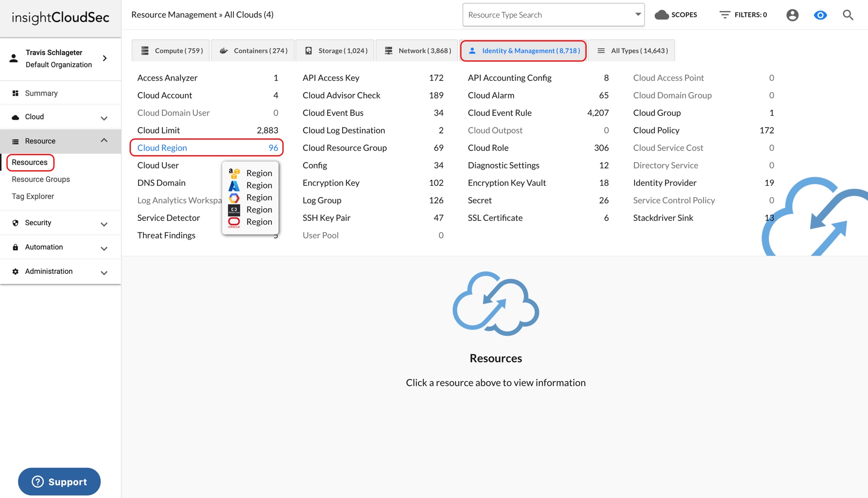Open the Cloud Region resource type

point(207,148)
